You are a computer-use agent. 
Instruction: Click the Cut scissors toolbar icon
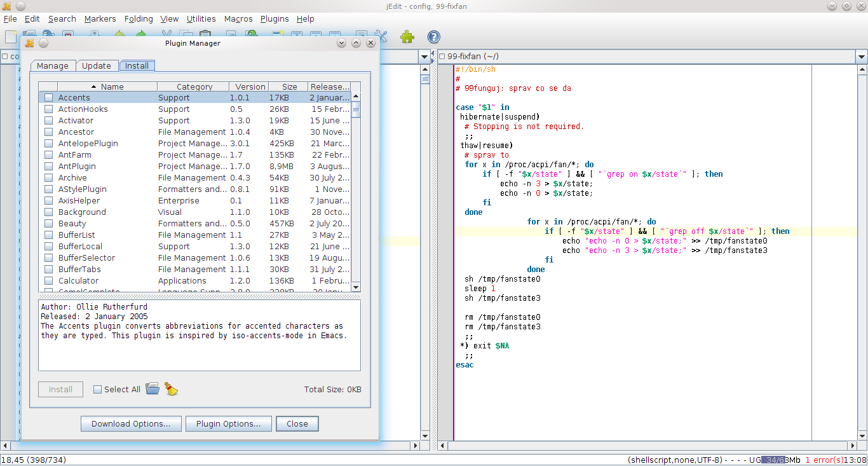(x=166, y=34)
